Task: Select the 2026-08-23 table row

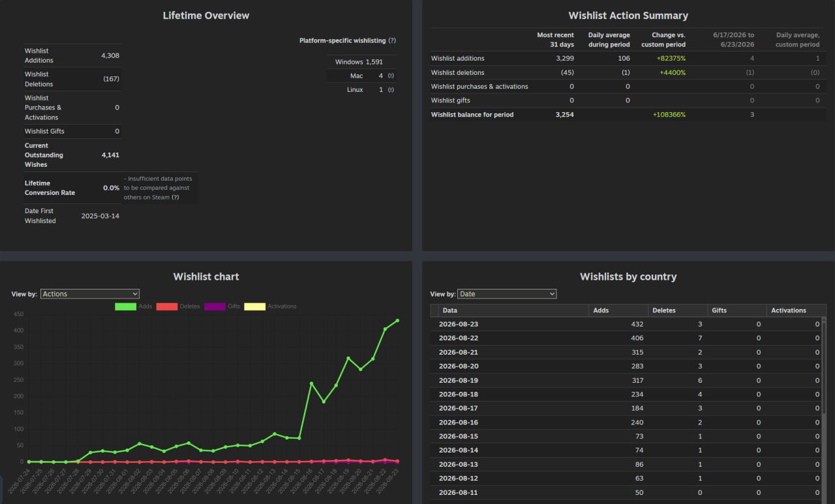Action: [625, 324]
